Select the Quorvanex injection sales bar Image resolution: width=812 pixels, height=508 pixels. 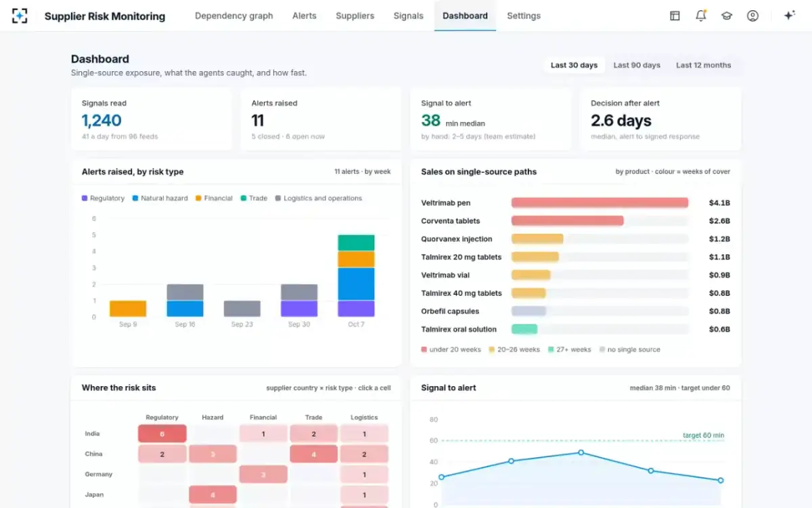(x=537, y=239)
